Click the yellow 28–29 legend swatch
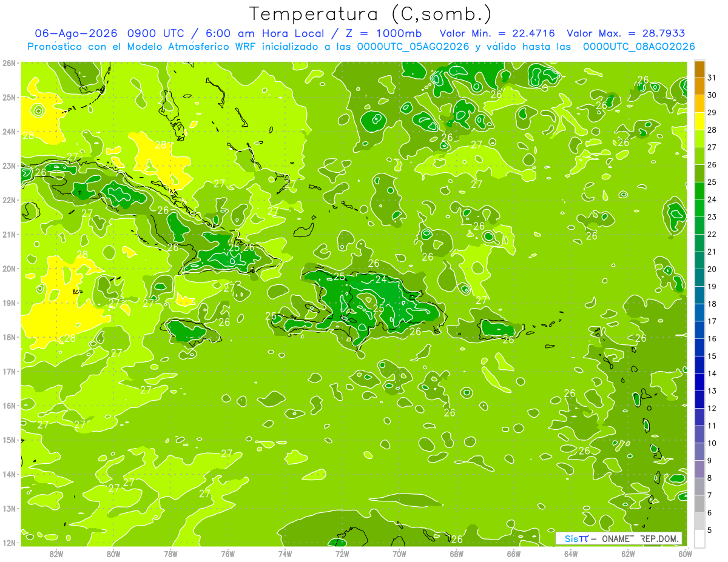 (699, 121)
